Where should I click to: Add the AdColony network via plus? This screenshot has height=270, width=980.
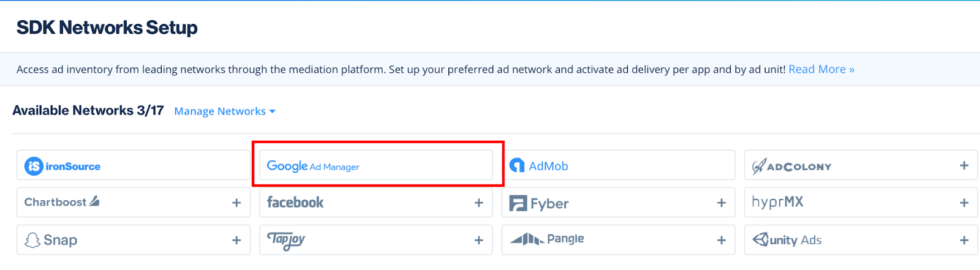coord(964,166)
